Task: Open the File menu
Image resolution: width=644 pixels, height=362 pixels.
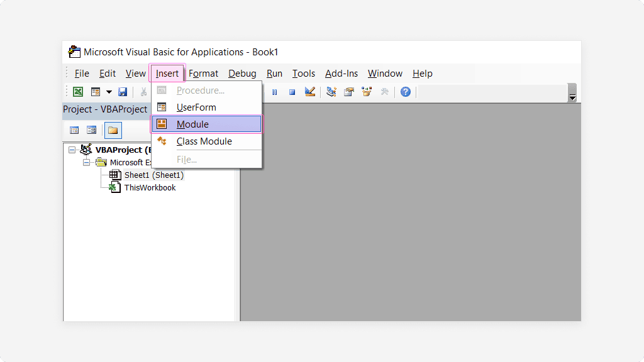Action: tap(82, 74)
